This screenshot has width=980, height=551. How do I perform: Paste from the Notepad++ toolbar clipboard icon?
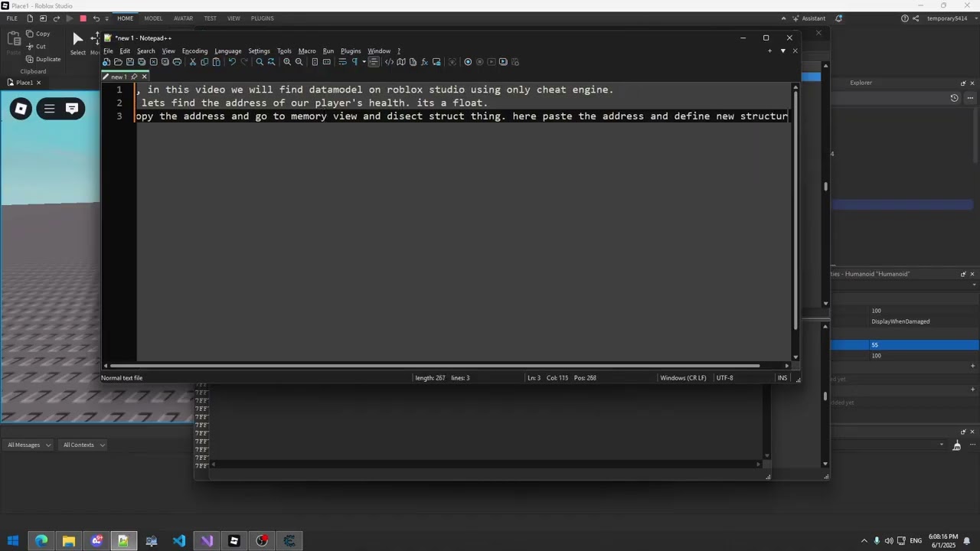click(217, 62)
